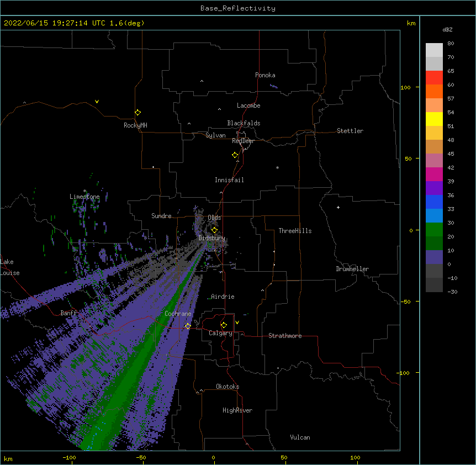This screenshot has width=476, height=465.
Task: Click the dark blue 36 dBZ swatch
Action: (x=434, y=202)
